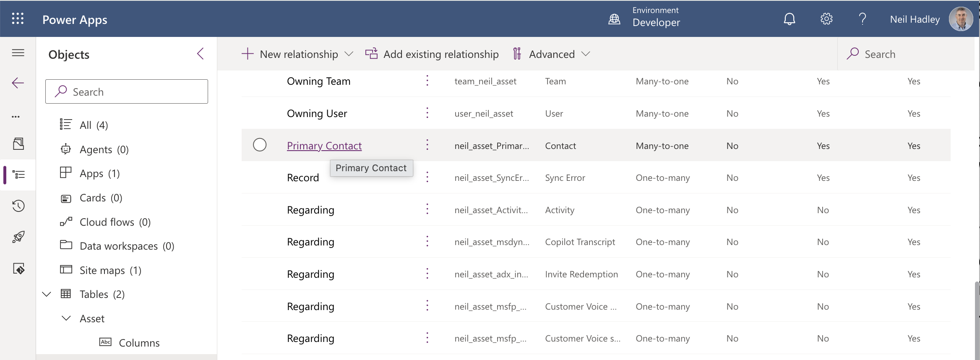Image resolution: width=980 pixels, height=360 pixels.
Task: Open more options for Invite Redemption row
Action: point(427,274)
